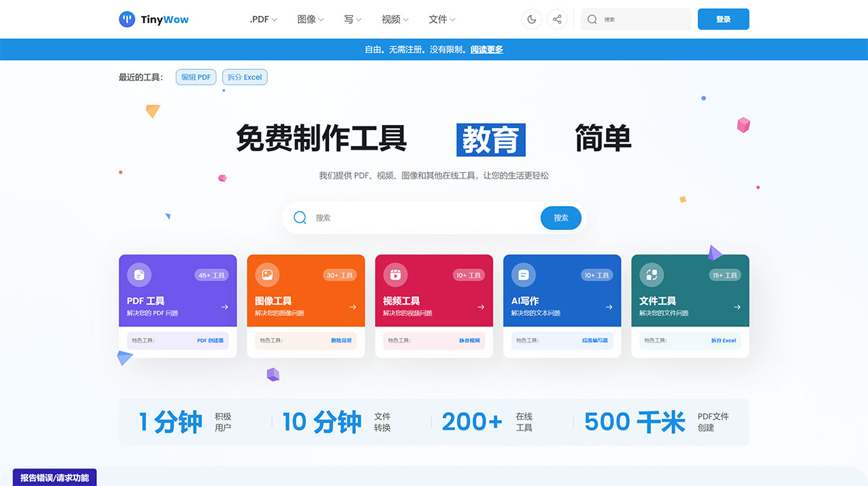Image resolution: width=868 pixels, height=486 pixels.
Task: Click the share icon in the top bar
Action: pyautogui.click(x=557, y=20)
